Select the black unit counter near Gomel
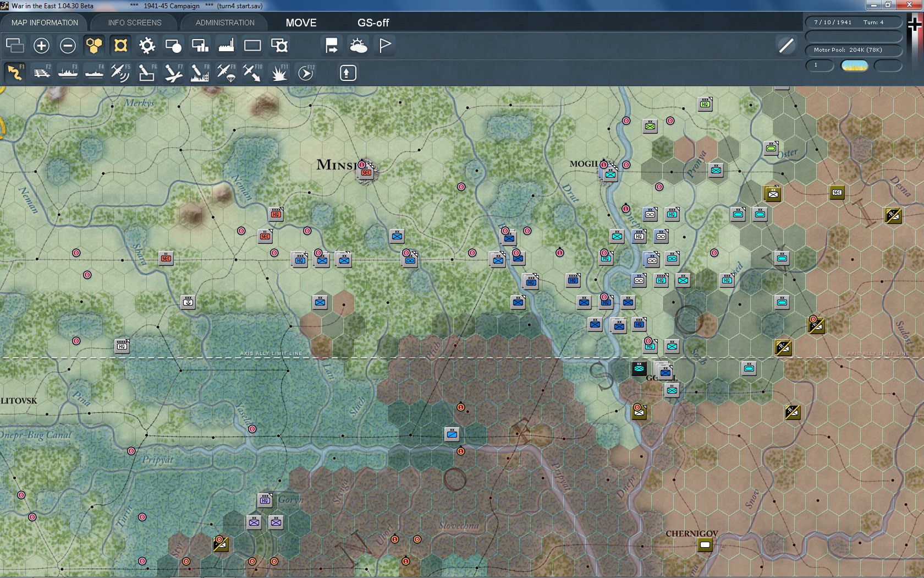924x578 pixels. [639, 369]
